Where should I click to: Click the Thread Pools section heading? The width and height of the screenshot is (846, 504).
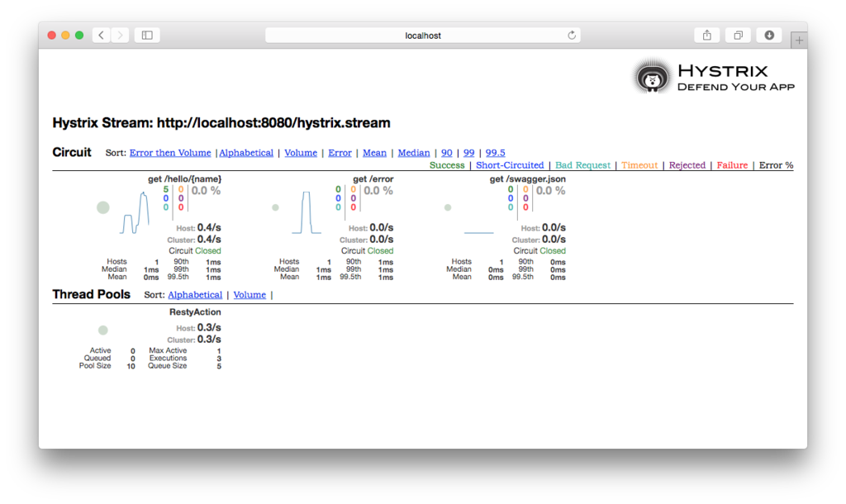coord(91,294)
